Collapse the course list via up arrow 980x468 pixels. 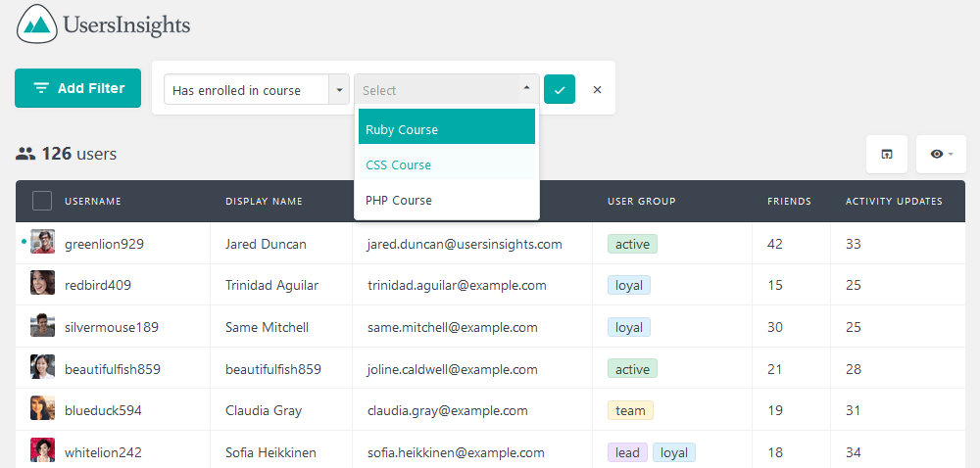(x=527, y=89)
